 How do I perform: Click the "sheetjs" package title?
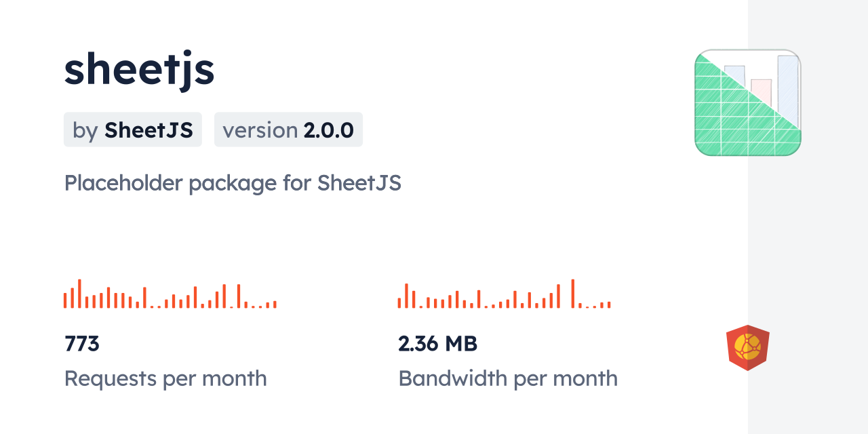139,70
